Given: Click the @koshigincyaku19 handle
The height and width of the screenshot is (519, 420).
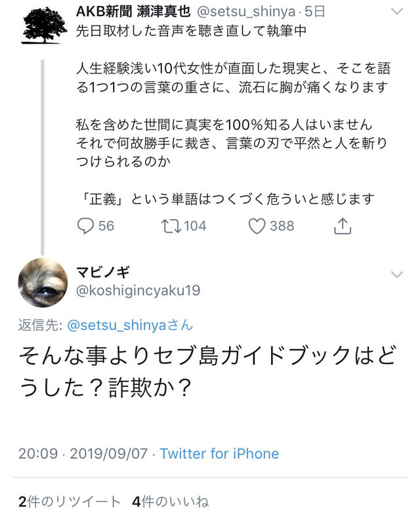Looking at the screenshot, I should pos(138,290).
